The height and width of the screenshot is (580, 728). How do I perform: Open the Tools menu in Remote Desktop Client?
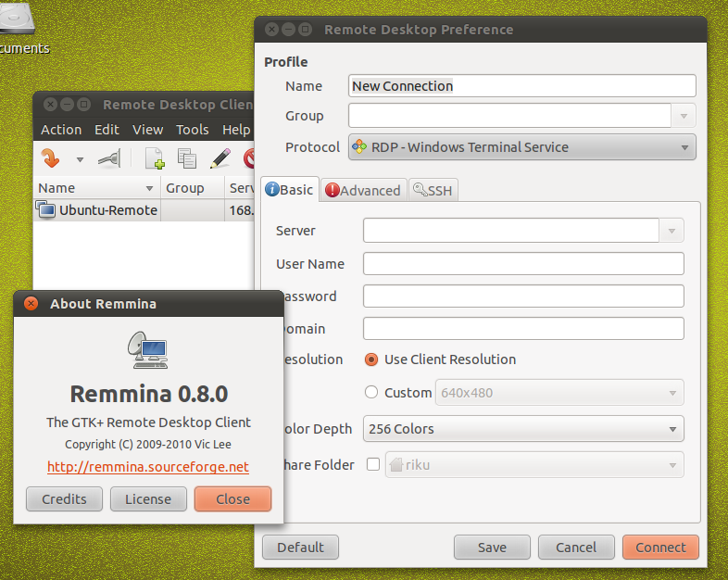(193, 130)
